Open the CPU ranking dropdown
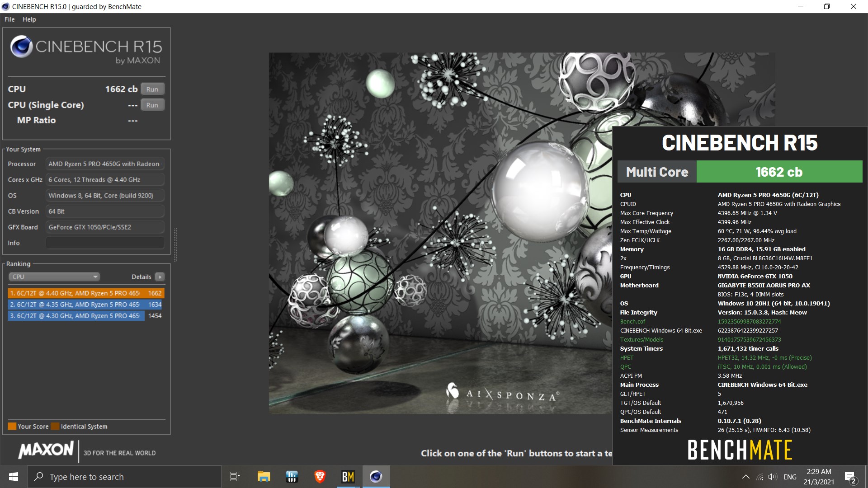This screenshot has height=488, width=868. pyautogui.click(x=54, y=277)
